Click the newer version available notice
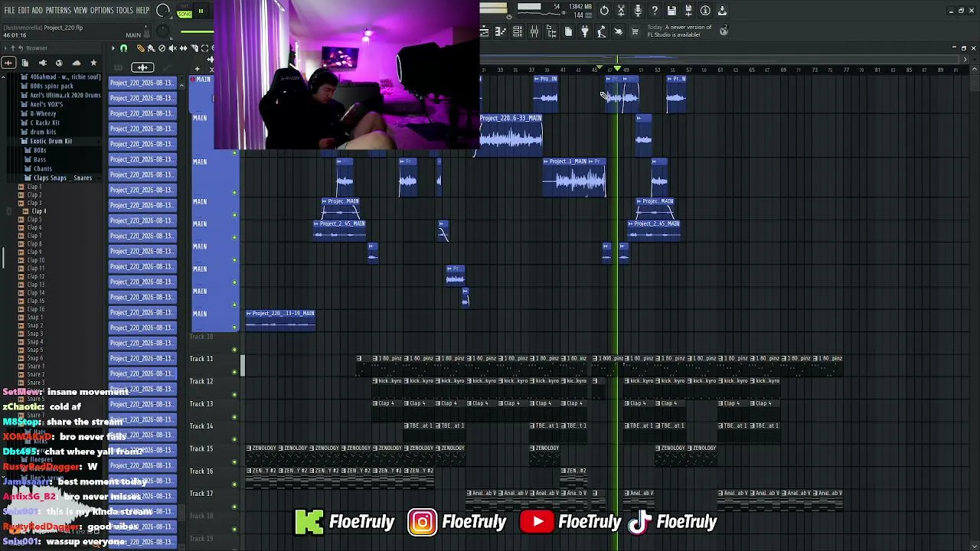The image size is (980, 551). [x=680, y=31]
